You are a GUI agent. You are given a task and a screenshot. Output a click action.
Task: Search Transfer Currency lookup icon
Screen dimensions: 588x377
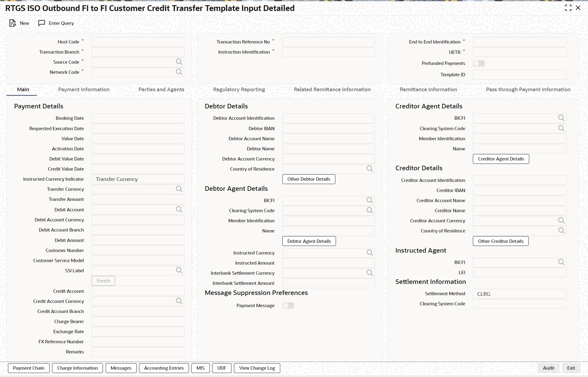tap(179, 189)
